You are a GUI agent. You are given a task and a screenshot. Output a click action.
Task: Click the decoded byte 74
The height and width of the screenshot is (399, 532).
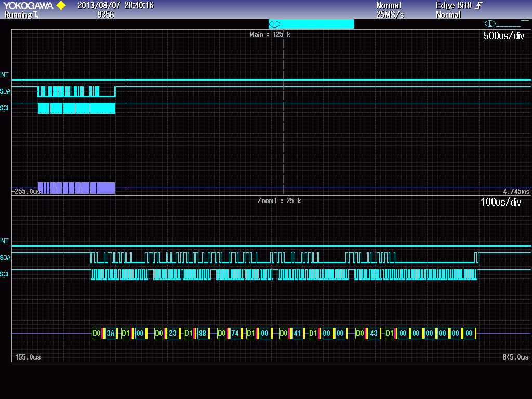235,333
